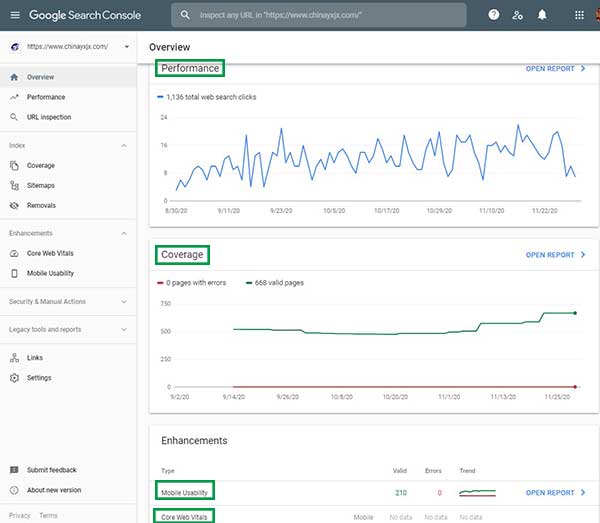Collapse the Index section in sidebar

[x=124, y=145]
